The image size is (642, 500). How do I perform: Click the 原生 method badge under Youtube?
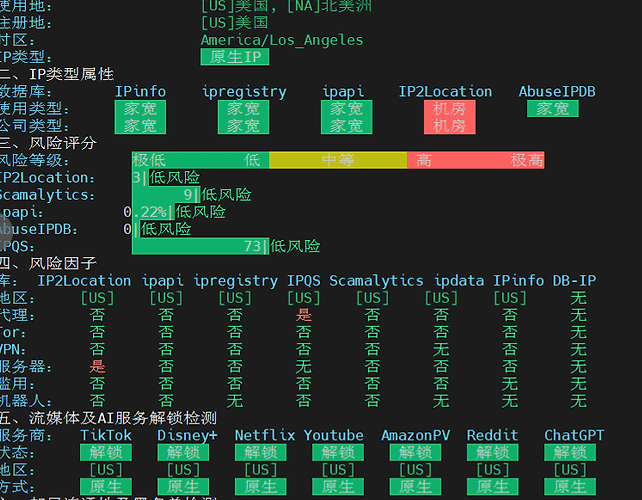click(x=338, y=487)
